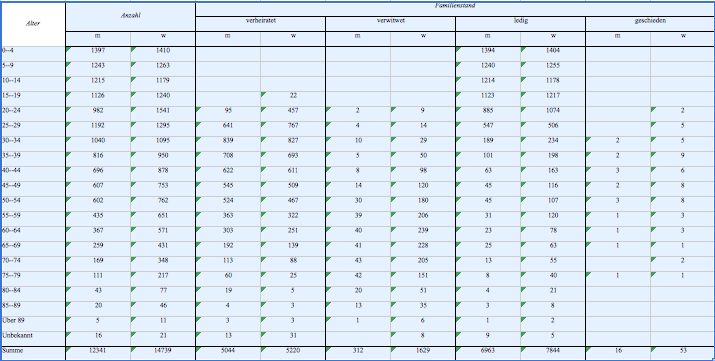Select the 'Alter' header cell

click(33, 24)
